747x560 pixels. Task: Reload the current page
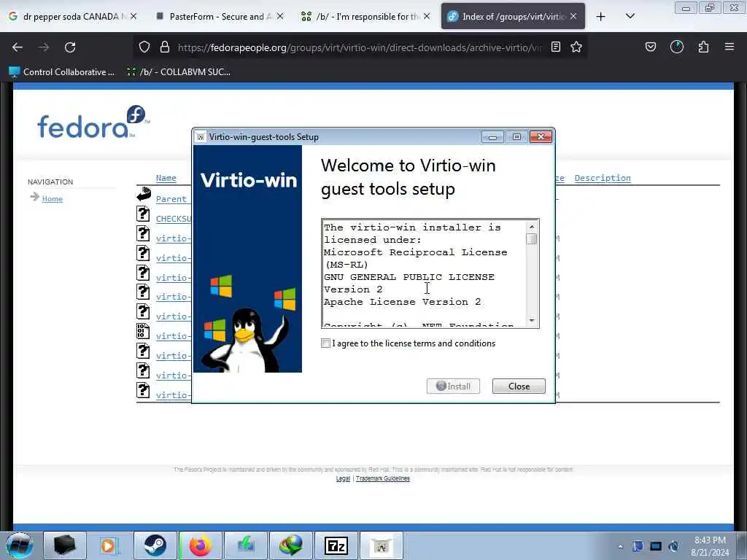coord(70,47)
